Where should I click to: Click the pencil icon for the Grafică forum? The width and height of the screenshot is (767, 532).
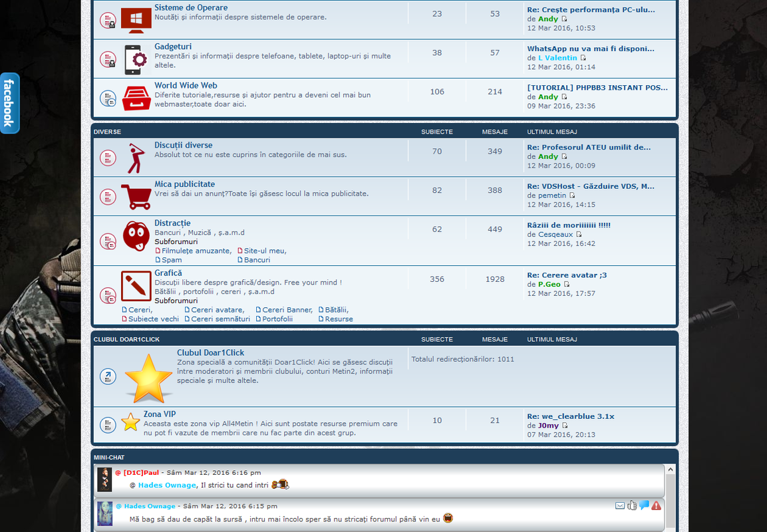coord(136,286)
